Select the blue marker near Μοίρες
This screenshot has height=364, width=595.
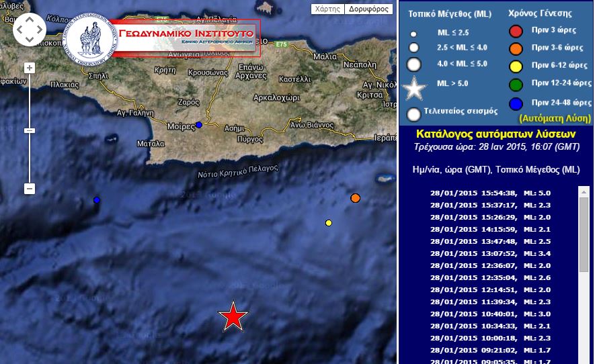pyautogui.click(x=199, y=125)
